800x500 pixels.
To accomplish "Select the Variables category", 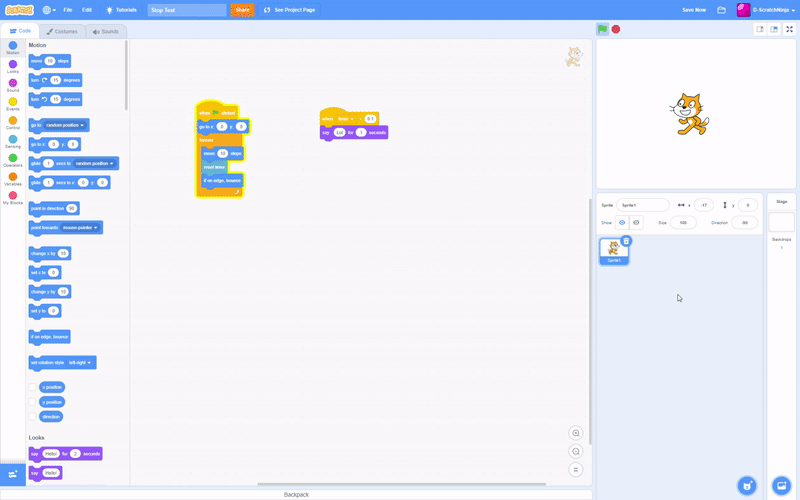I will [x=13, y=179].
